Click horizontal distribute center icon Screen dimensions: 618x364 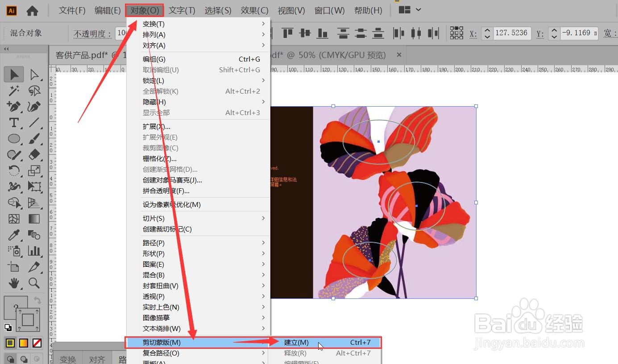point(416,33)
